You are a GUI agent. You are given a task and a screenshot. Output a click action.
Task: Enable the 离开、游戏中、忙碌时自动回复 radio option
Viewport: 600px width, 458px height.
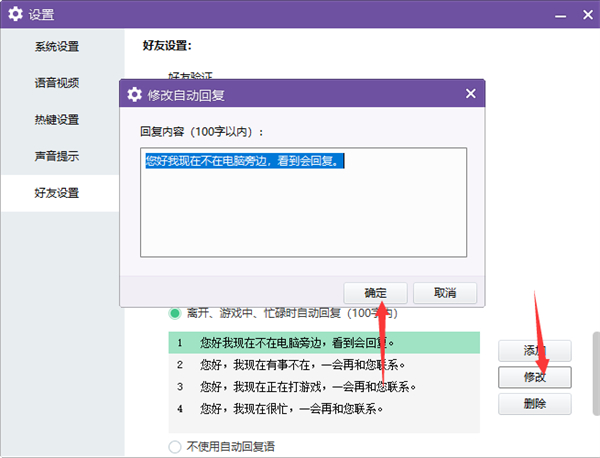point(175,313)
